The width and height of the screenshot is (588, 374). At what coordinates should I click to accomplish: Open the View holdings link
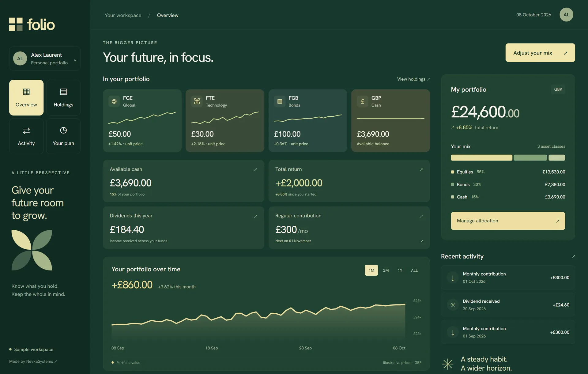tap(413, 79)
